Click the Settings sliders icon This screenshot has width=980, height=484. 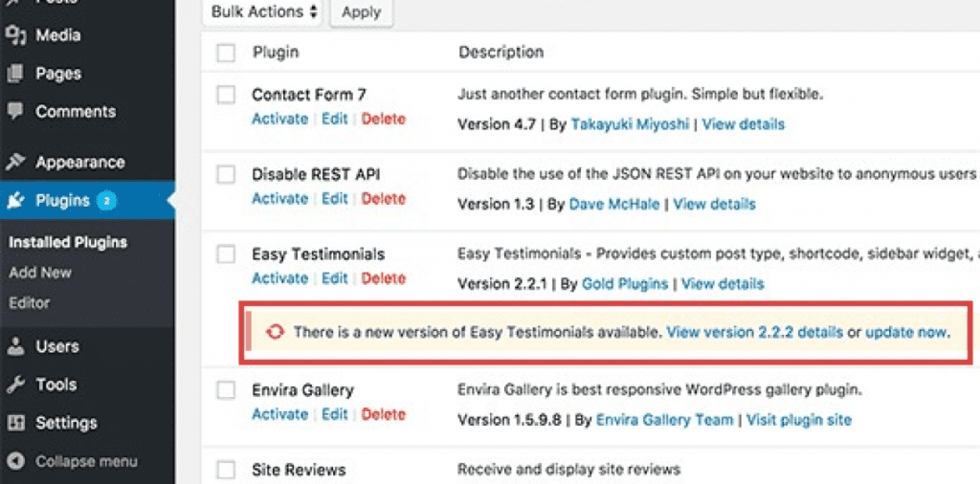[x=15, y=423]
